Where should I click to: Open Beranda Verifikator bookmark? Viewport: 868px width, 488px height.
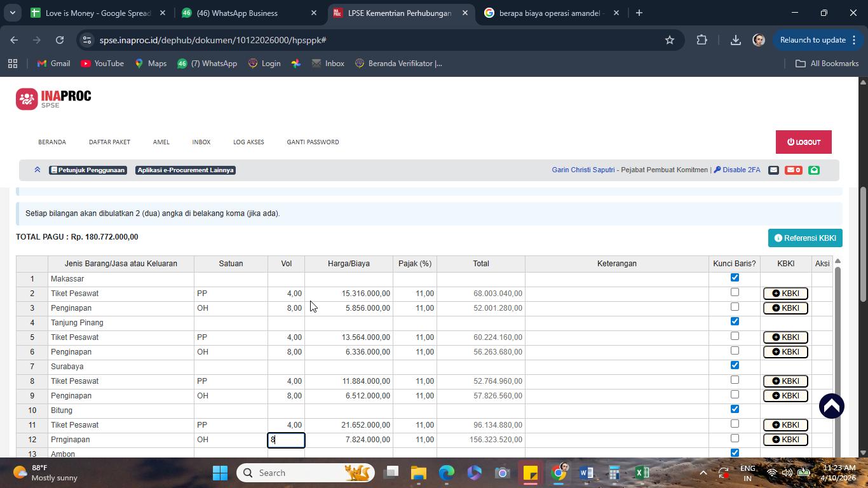point(398,64)
